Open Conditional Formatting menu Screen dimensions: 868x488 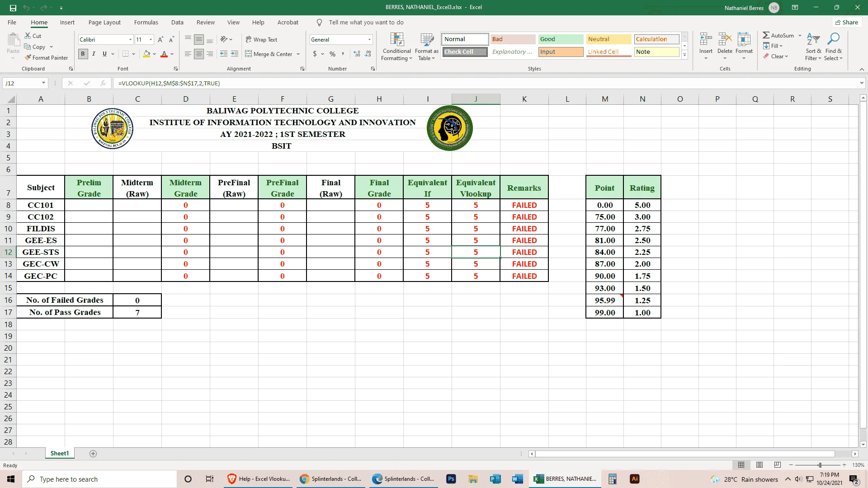pyautogui.click(x=397, y=47)
